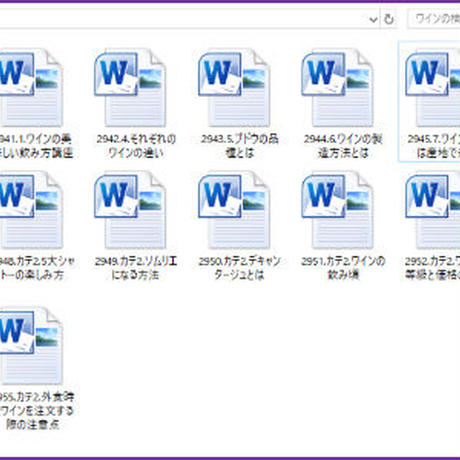Click file name text 2941.1.ワインの美味しい飲み方講座
This screenshot has height=460, width=460.
(x=36, y=146)
